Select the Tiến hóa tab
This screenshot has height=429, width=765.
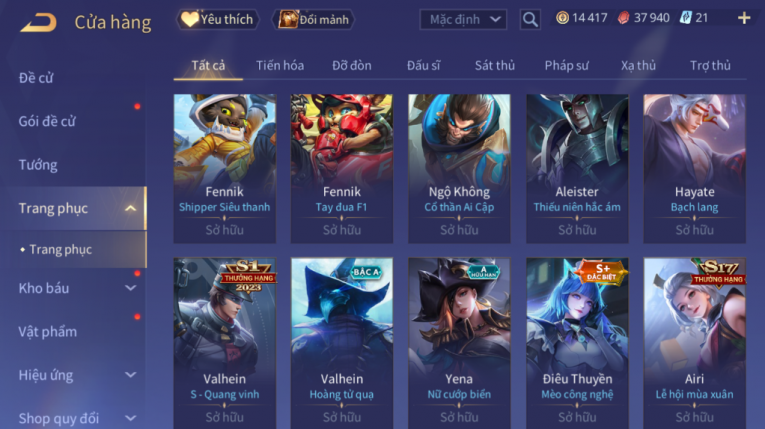(x=280, y=65)
